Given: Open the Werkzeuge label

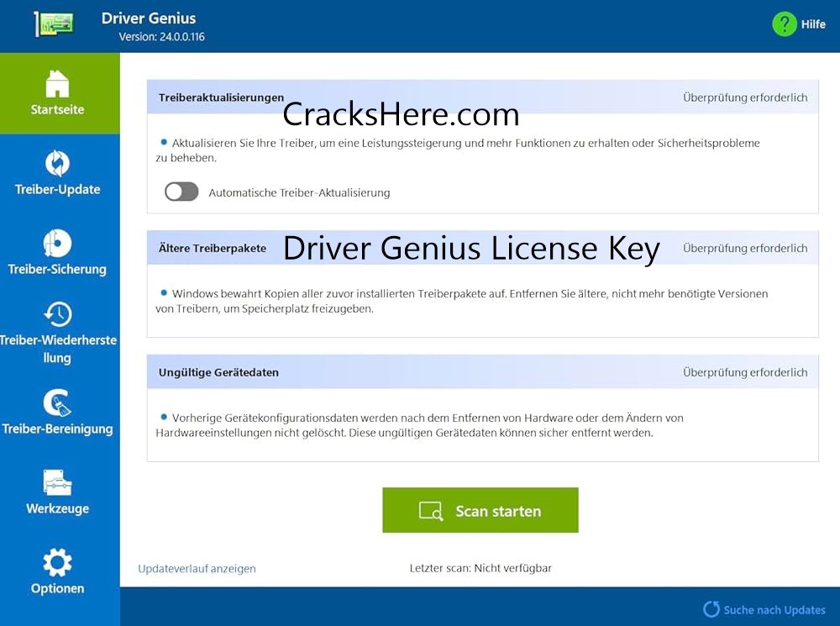Looking at the screenshot, I should click(57, 508).
